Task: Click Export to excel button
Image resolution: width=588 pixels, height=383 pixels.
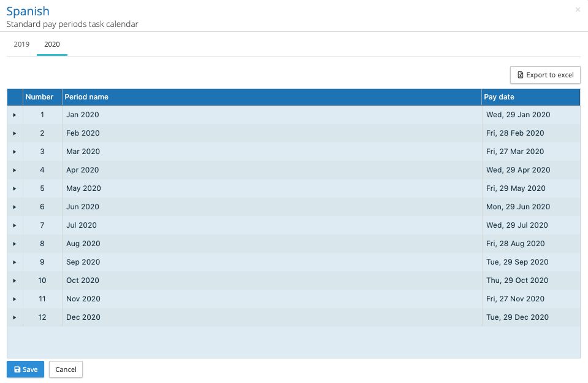Action: (x=545, y=75)
